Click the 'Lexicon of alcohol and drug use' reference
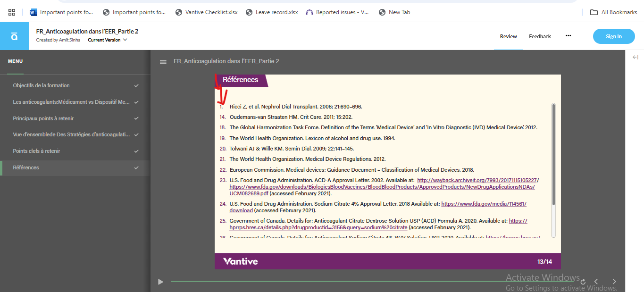Image resolution: width=644 pixels, height=292 pixels. point(312,138)
